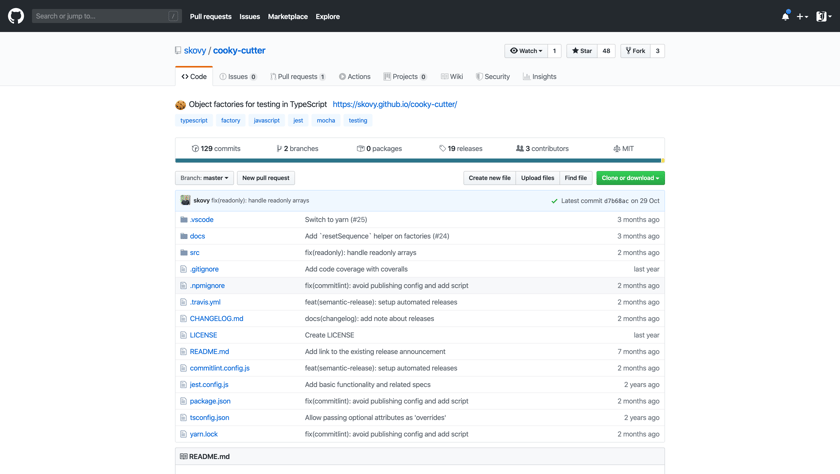Click Upload files button
Image resolution: width=840 pixels, height=474 pixels.
pos(537,178)
